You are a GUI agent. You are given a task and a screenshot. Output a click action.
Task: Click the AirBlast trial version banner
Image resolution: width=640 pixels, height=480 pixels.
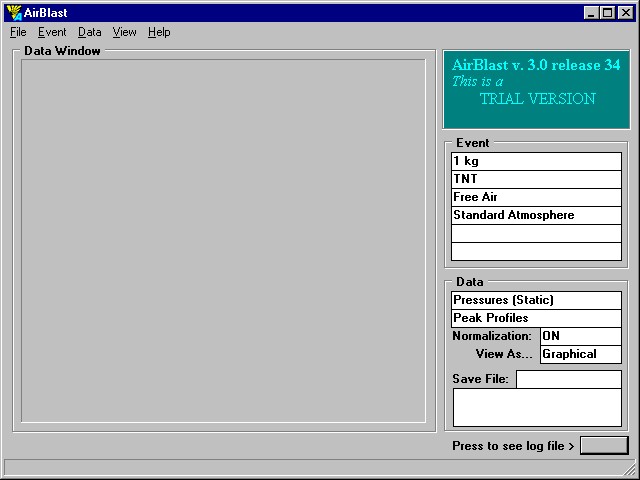[x=536, y=89]
